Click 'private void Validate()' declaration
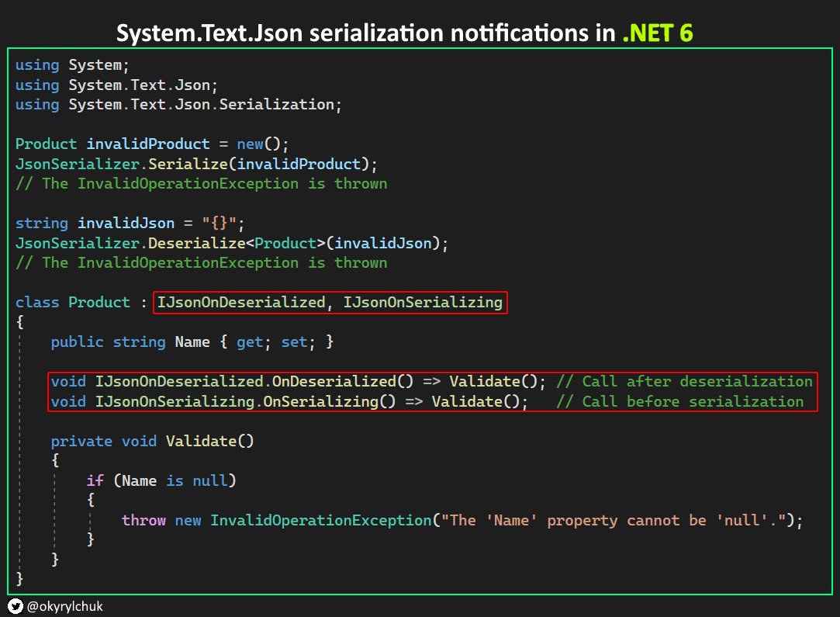 152,441
